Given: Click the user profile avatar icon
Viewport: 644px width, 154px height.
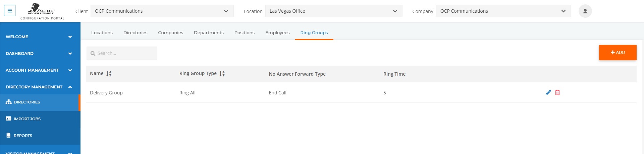Looking at the screenshot, I should [585, 11].
